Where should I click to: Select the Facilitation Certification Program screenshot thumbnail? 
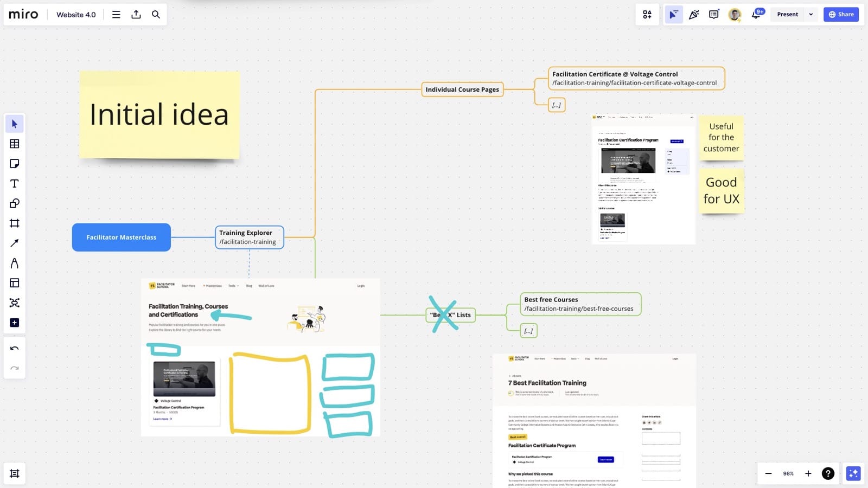click(643, 178)
